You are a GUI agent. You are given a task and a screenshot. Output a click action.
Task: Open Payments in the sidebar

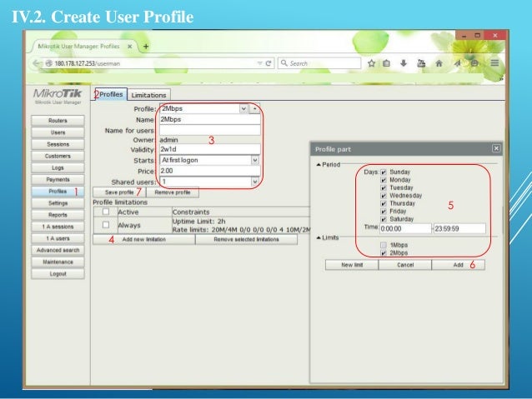(58, 180)
